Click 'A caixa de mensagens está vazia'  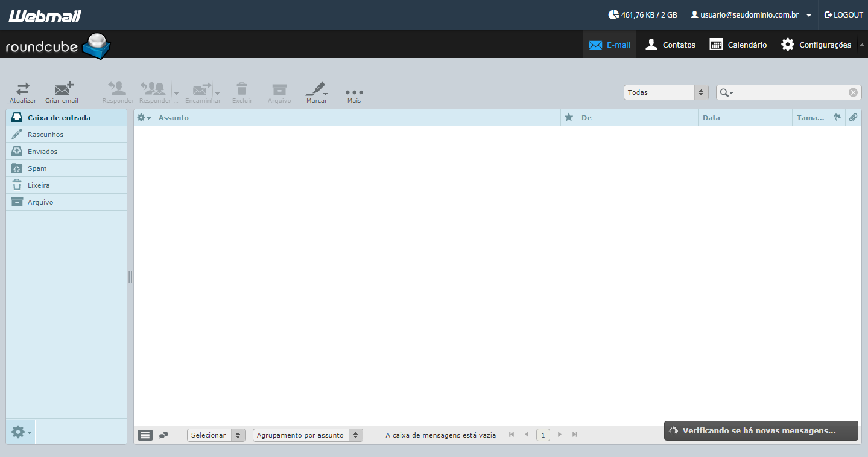click(441, 435)
